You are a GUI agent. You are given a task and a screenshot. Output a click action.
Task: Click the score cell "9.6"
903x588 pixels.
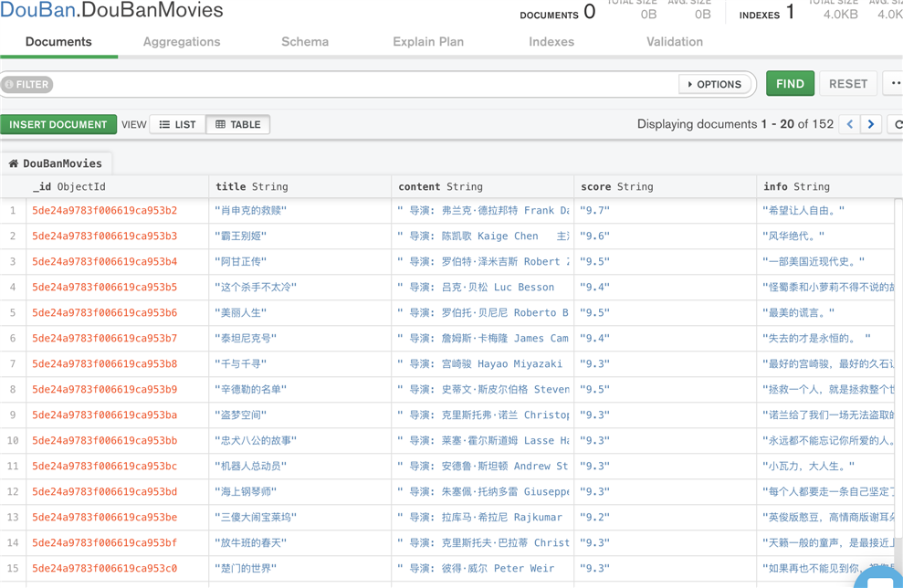[665, 236]
